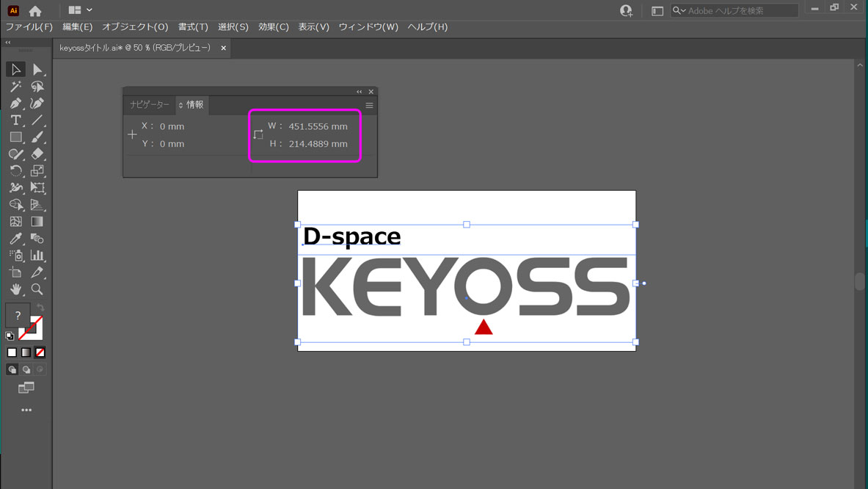Viewport: 868px width, 489px height.
Task: Switch to the ナビゲーター tab
Action: [150, 105]
